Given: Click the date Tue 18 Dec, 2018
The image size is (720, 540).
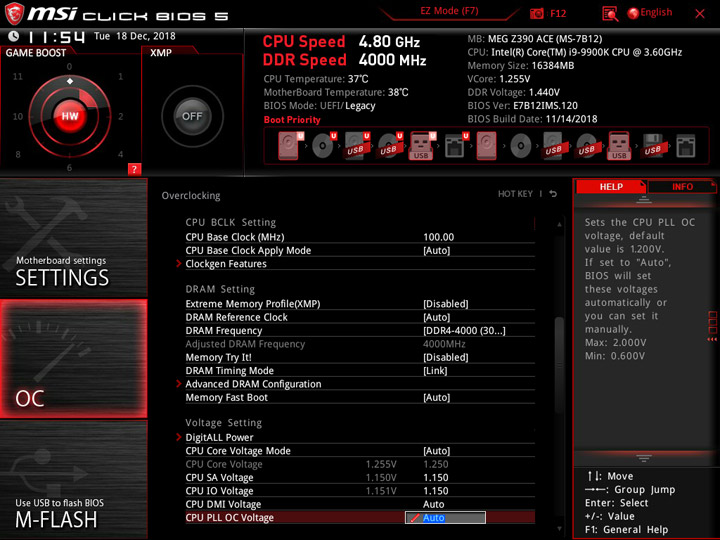Looking at the screenshot, I should [x=135, y=36].
